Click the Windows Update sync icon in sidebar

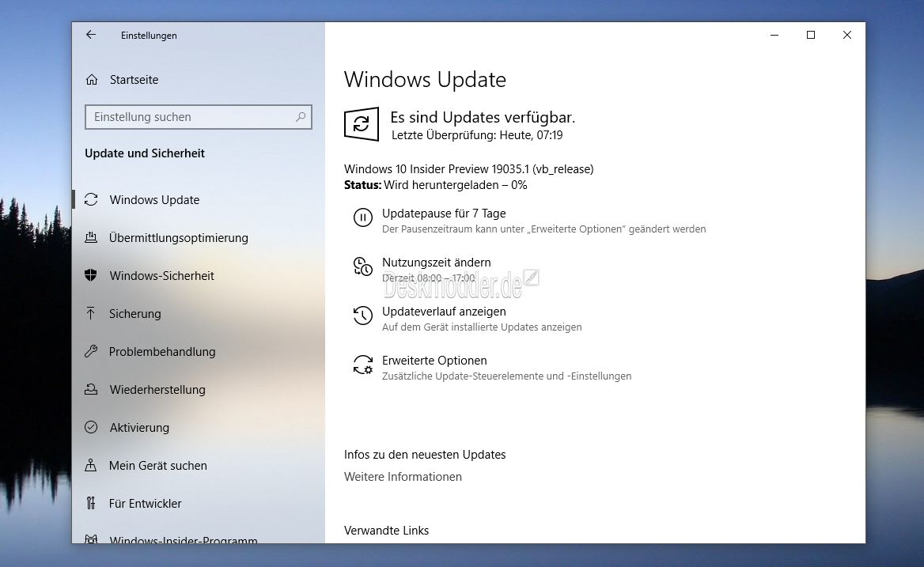(x=91, y=199)
